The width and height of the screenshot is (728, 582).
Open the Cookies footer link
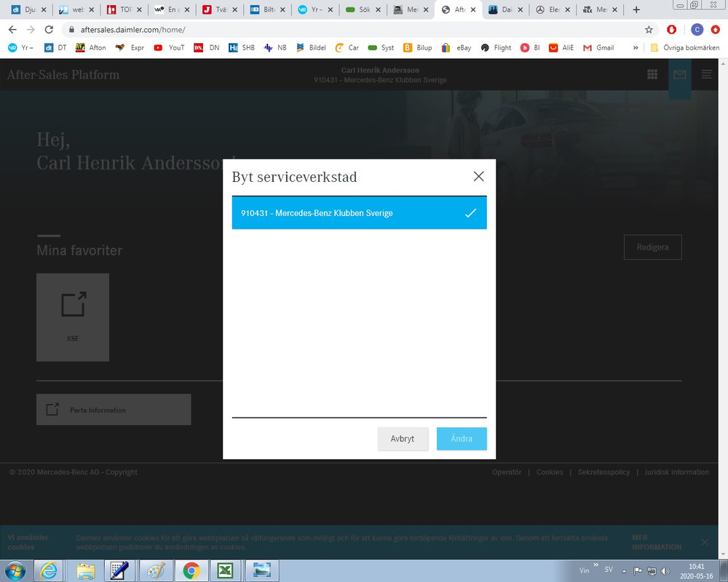coord(550,472)
